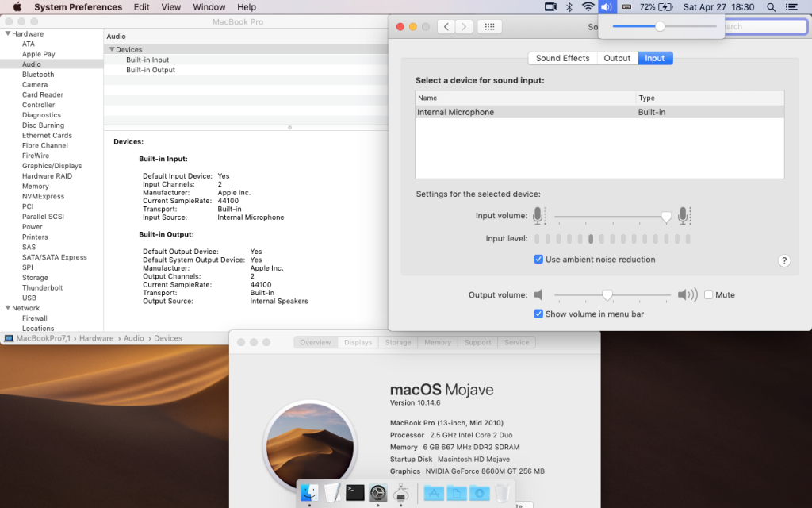Click the Show All grid icon in Sound preferences
This screenshot has height=508, width=812.
click(x=489, y=25)
